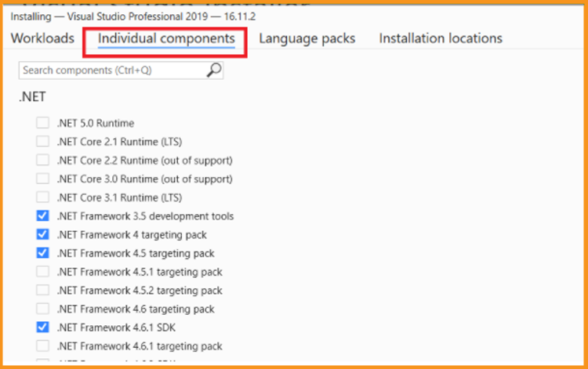Viewport: 588px width, 369px height.
Task: Uncheck the .NET Framework 4.6.1 SDK
Action: (42, 327)
